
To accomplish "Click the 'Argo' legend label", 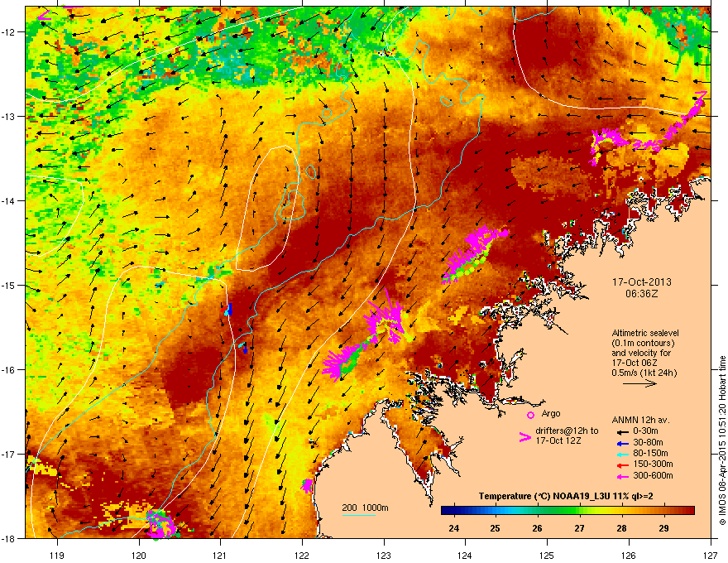I will pyautogui.click(x=551, y=413).
